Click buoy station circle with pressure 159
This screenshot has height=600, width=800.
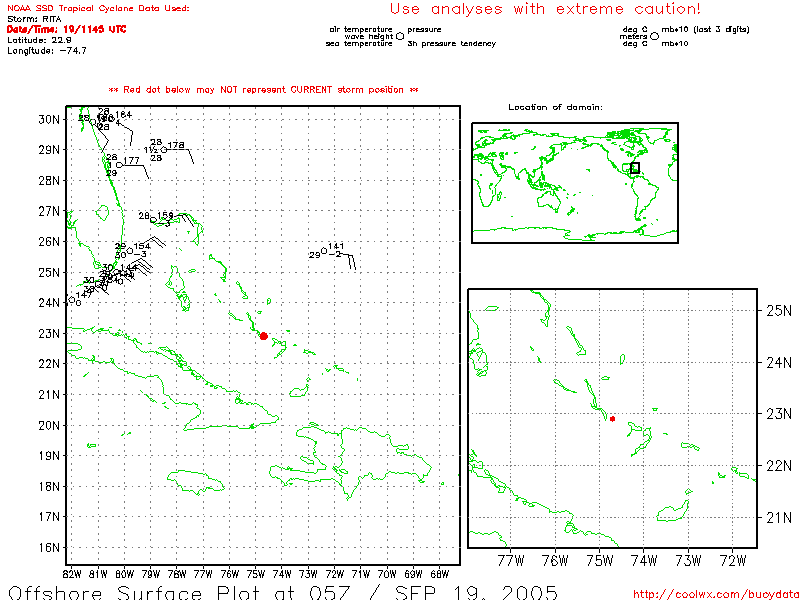(x=153, y=220)
